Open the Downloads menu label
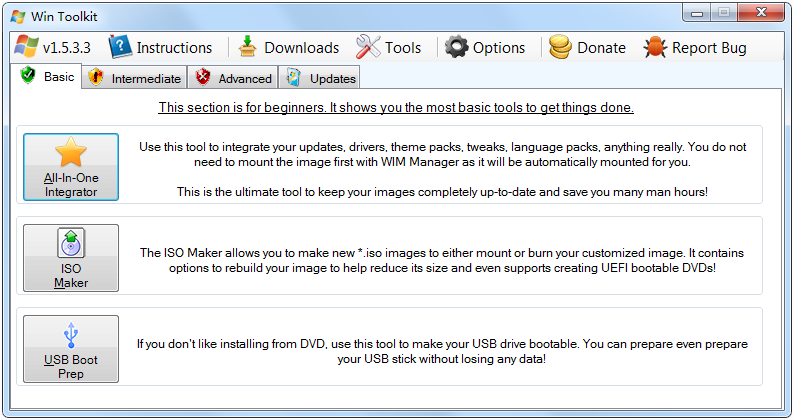 click(x=301, y=48)
